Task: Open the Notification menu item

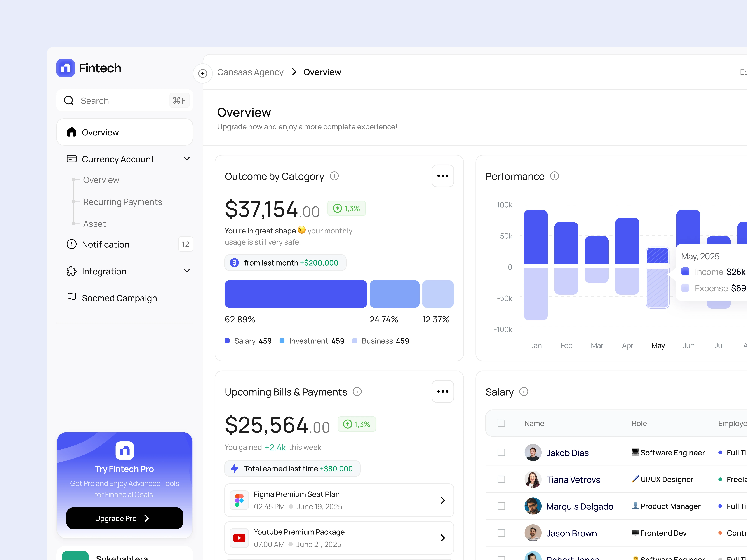Action: [x=105, y=244]
